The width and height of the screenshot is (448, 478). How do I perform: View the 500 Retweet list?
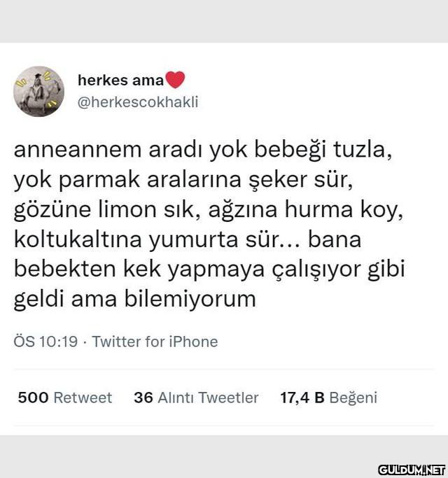tap(65, 398)
